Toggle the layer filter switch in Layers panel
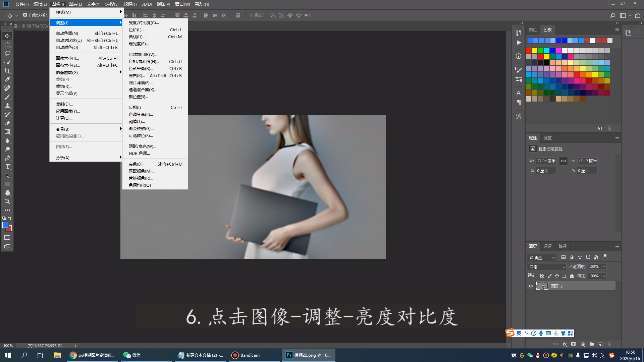The height and width of the screenshot is (362, 644). click(605, 257)
